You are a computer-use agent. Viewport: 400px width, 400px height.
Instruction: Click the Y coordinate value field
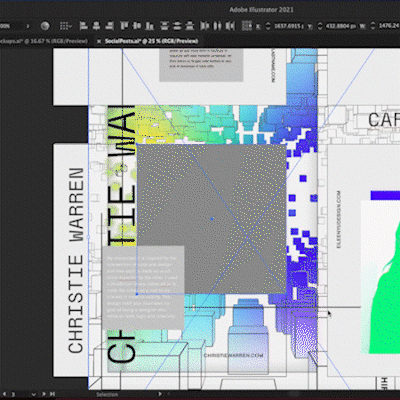340,26
